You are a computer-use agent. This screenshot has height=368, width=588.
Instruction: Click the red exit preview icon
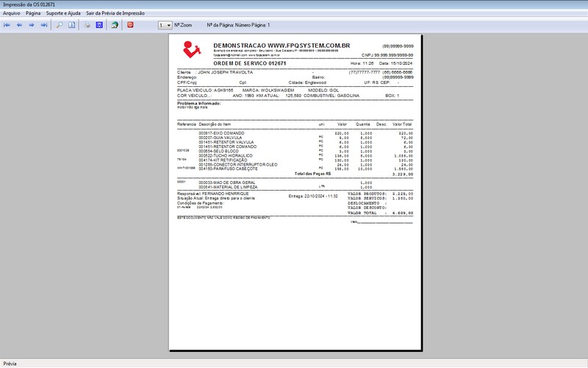tap(130, 25)
